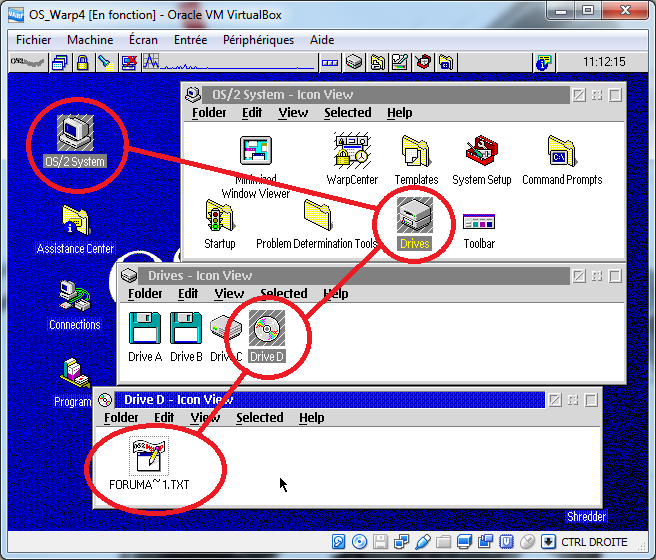The width and height of the screenshot is (656, 560).
Task: Click the VirtualBox shared folders status icon
Action: click(443, 542)
